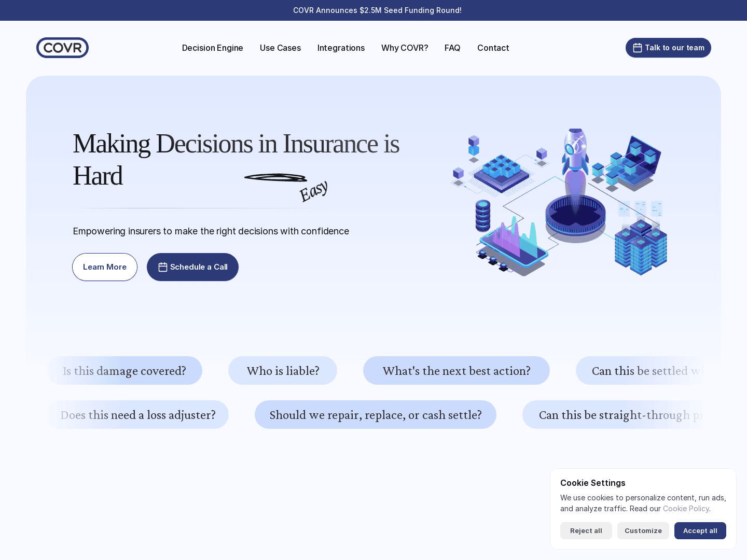This screenshot has height=560, width=747.
Task: Click calendar icon in Talk to our team
Action: [638, 48]
